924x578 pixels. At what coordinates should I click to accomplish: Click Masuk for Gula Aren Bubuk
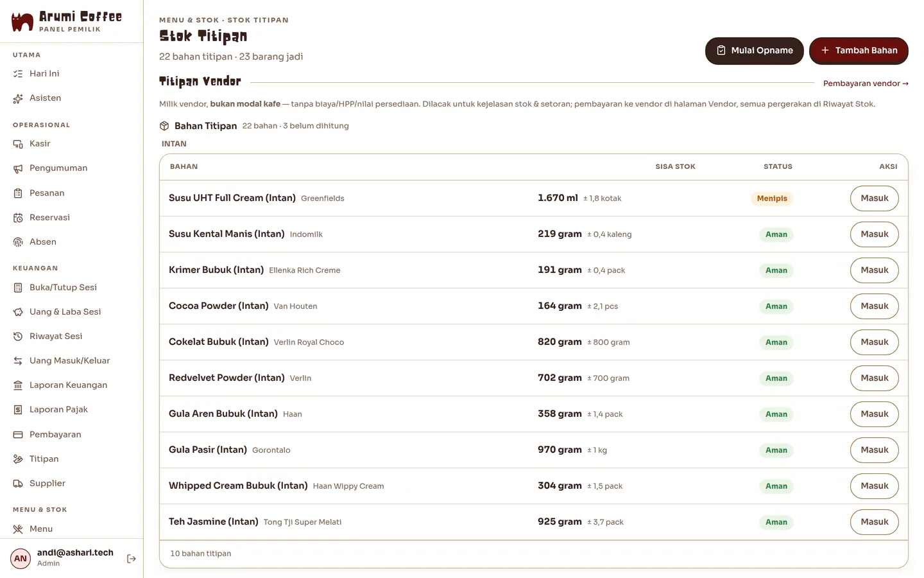coord(875,414)
